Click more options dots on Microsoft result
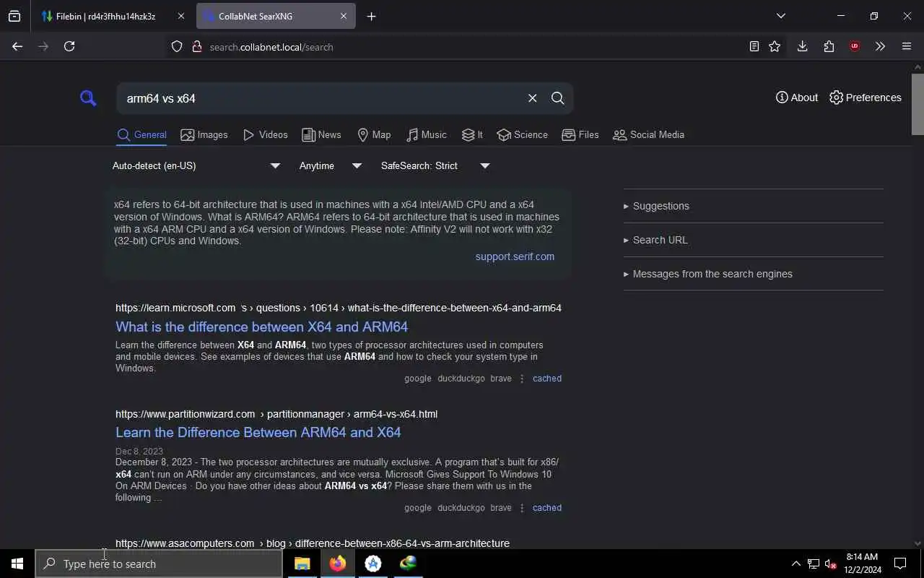The height and width of the screenshot is (578, 924). click(522, 379)
